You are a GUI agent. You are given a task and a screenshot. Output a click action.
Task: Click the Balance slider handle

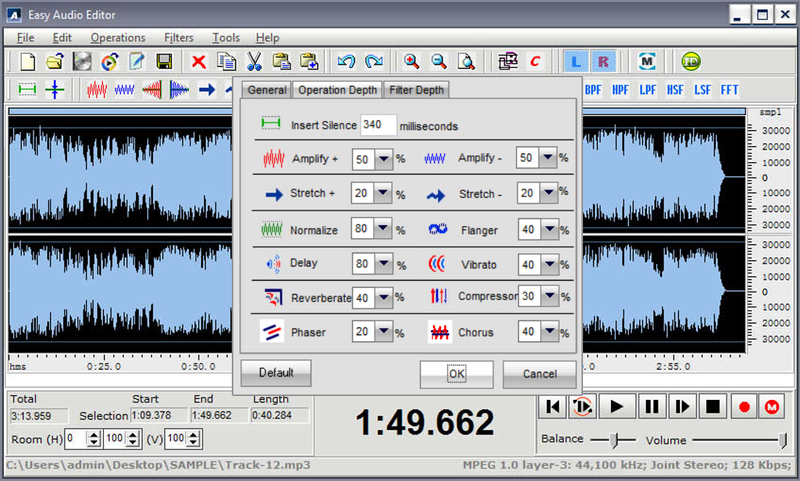point(615,440)
